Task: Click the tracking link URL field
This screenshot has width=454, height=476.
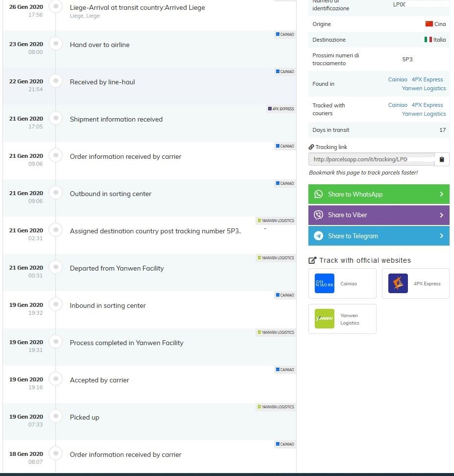Action: 372,159
